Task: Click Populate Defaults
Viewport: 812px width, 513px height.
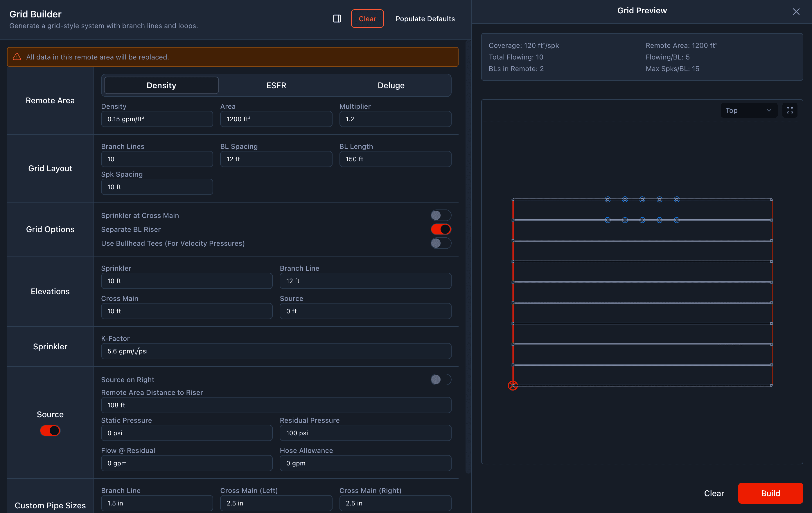Action: (425, 19)
